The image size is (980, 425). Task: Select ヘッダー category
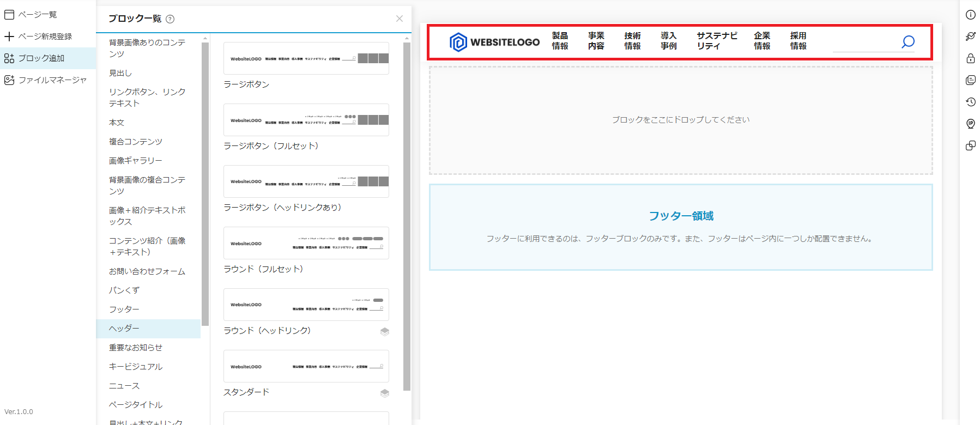(148, 329)
